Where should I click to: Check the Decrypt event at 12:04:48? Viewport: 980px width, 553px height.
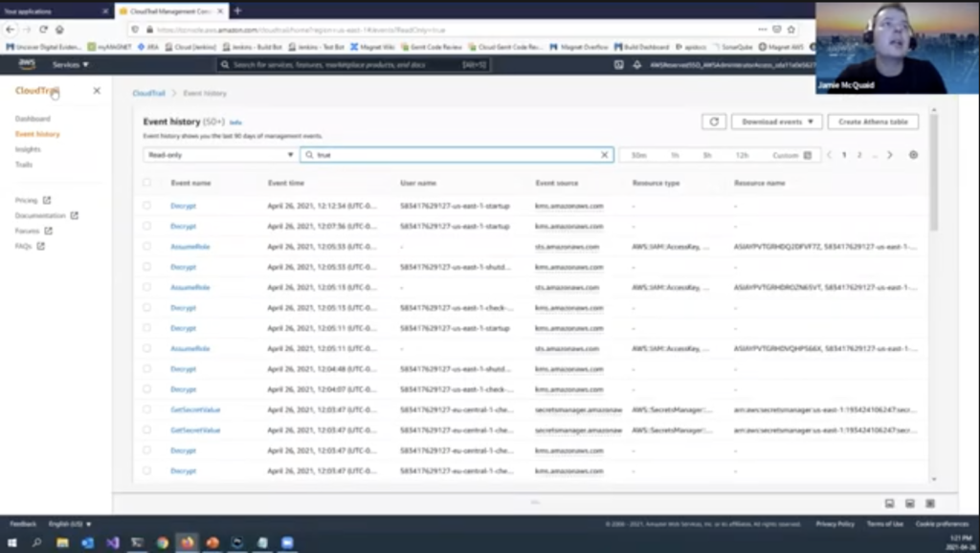(146, 368)
